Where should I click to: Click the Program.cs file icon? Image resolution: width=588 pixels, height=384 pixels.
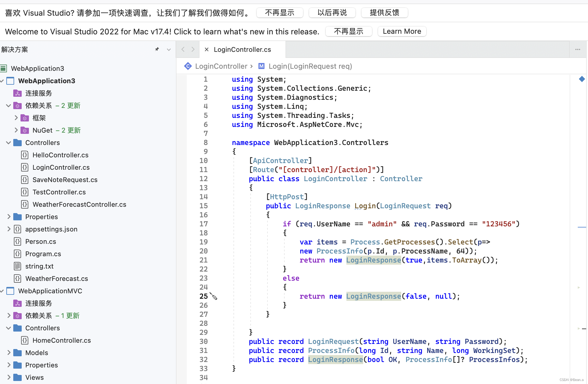coord(18,254)
